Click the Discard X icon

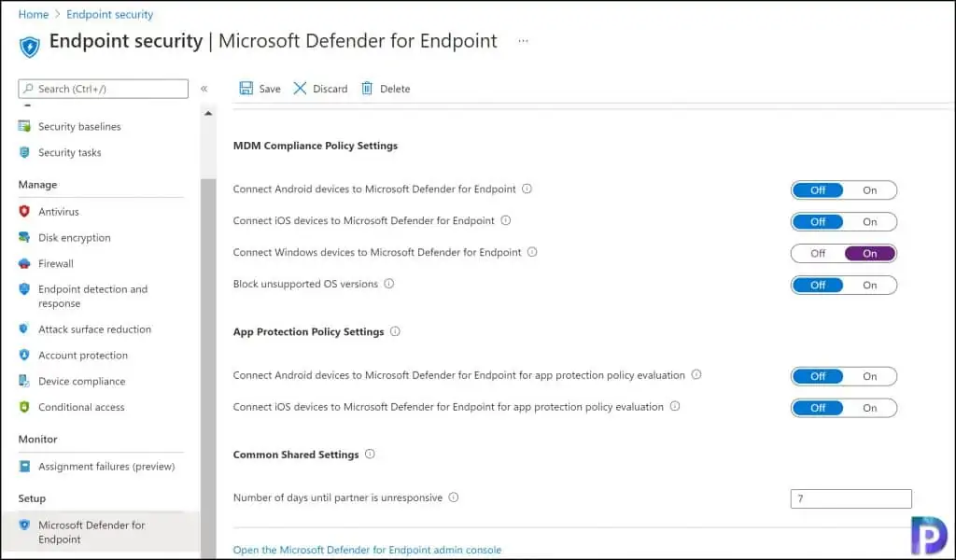click(300, 89)
